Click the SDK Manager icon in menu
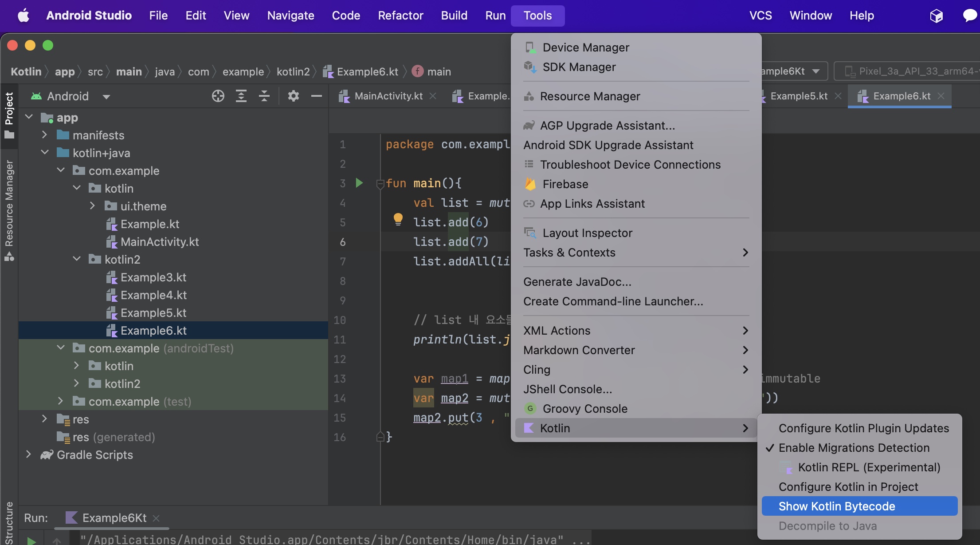The image size is (980, 545). pyautogui.click(x=529, y=67)
